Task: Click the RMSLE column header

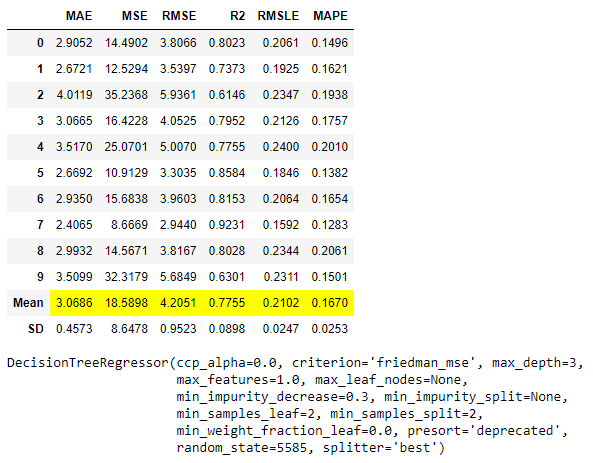Action: coord(278,16)
